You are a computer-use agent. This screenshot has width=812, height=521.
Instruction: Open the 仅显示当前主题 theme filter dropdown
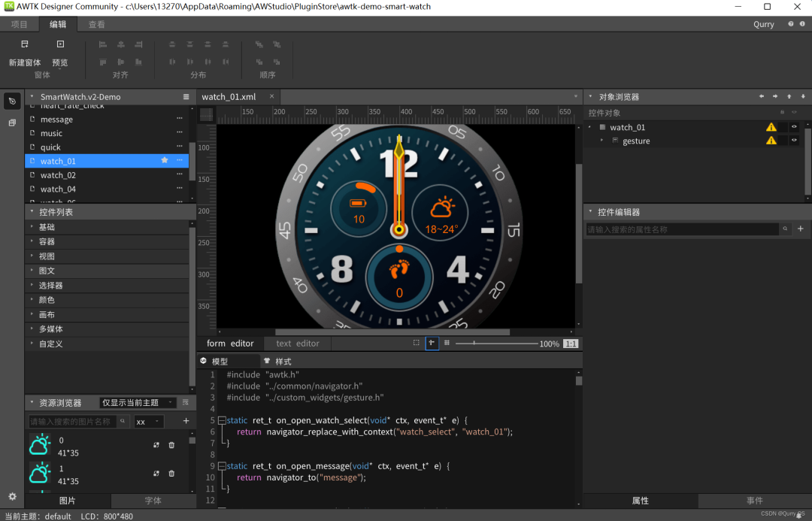point(138,403)
